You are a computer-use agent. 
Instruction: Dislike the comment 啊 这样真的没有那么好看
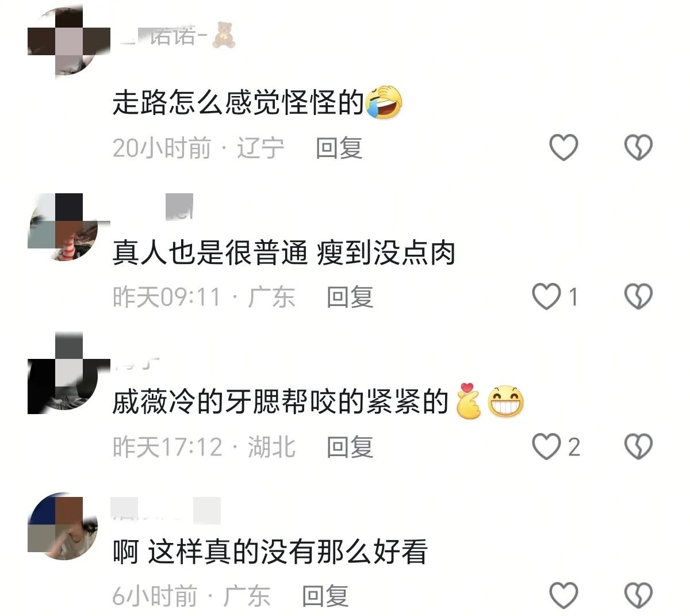[x=638, y=595]
